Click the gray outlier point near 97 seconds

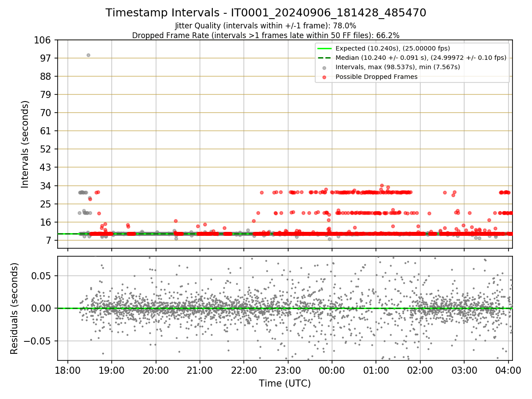(88, 55)
